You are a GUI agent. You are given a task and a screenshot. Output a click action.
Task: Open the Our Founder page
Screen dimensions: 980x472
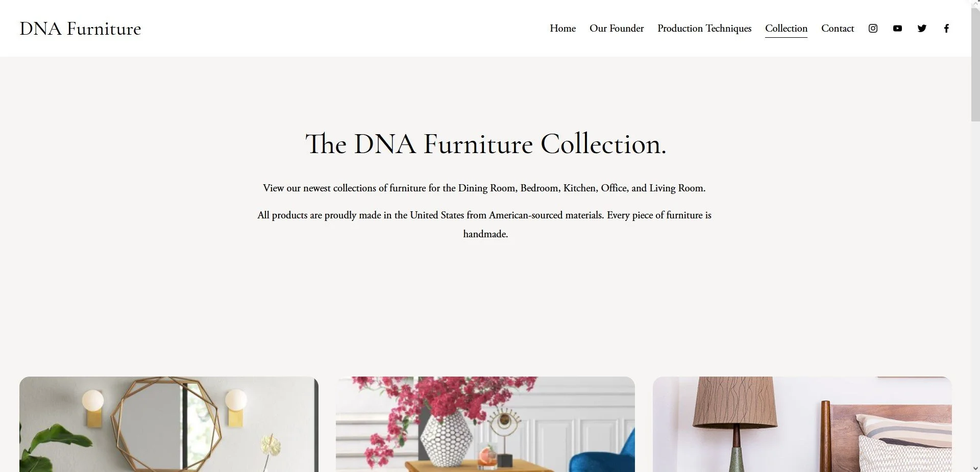(617, 29)
